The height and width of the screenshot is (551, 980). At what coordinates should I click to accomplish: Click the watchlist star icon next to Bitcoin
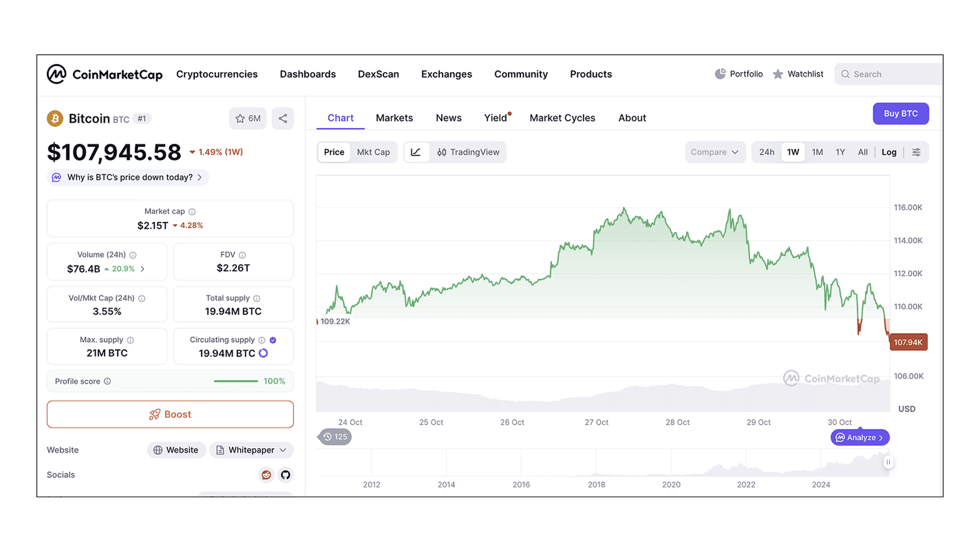coord(240,118)
